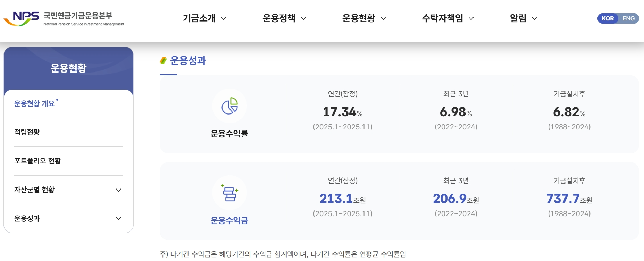
Task: Open the 운용현황 개요 page with new-content dot
Action: (35, 103)
